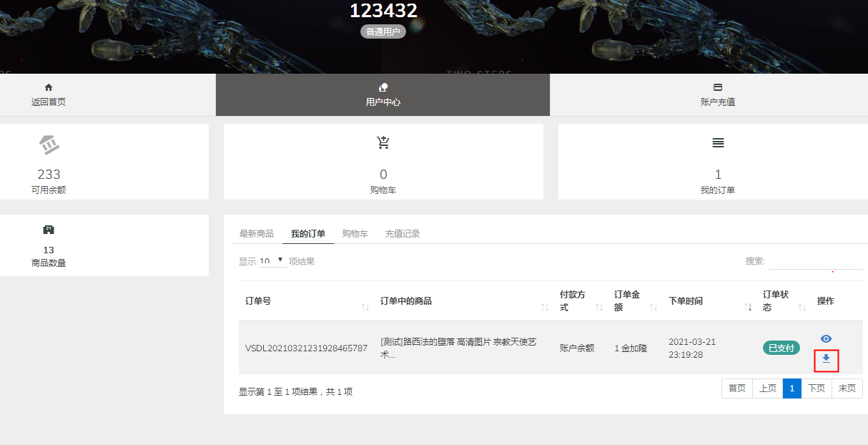Screen dimensions: 868x445
Task: Go to 首页 in pagination
Action: click(x=737, y=388)
